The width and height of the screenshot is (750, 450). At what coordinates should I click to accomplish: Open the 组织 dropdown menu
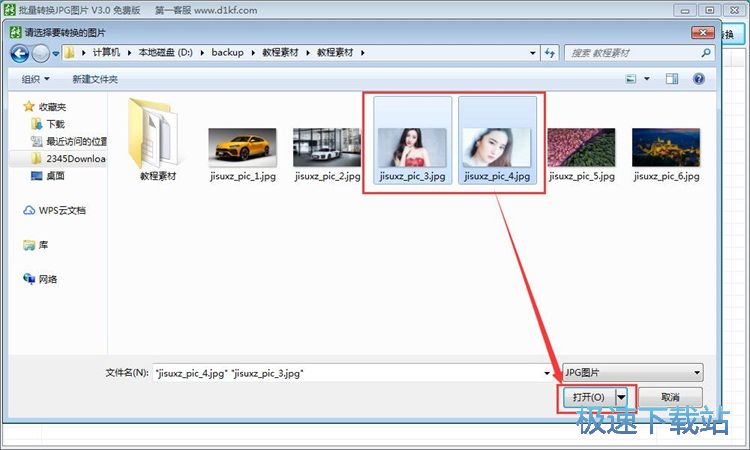(37, 79)
